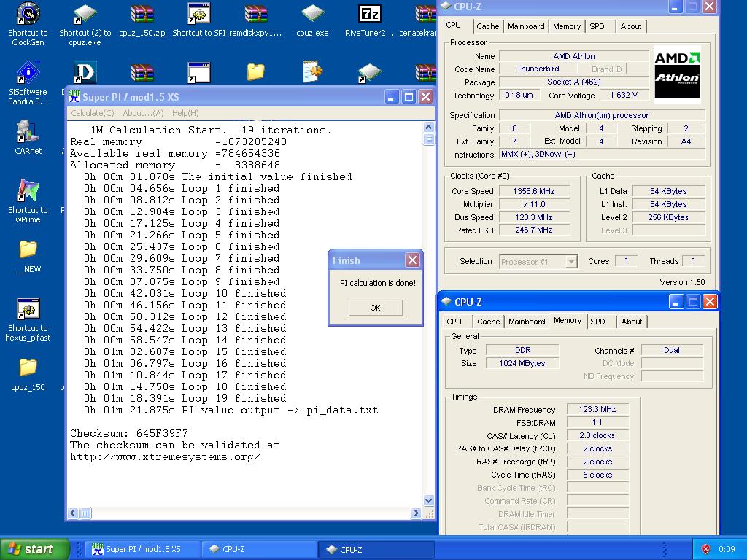The image size is (747, 560).
Task: Switch to SPD tab in lower CPU-Z
Action: coord(597,322)
